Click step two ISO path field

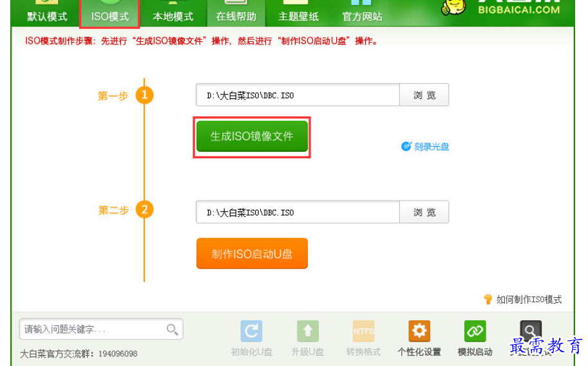pyautogui.click(x=298, y=212)
